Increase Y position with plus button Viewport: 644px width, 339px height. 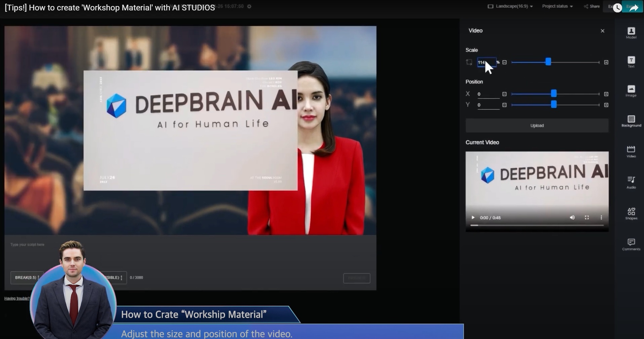606,105
